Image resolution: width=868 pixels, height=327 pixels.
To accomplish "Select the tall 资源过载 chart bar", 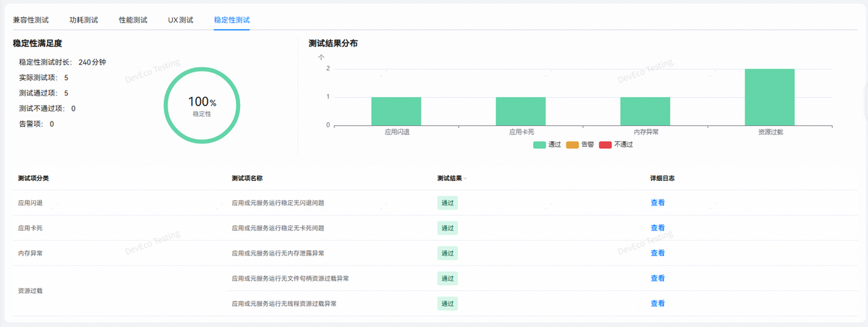I will point(770,97).
